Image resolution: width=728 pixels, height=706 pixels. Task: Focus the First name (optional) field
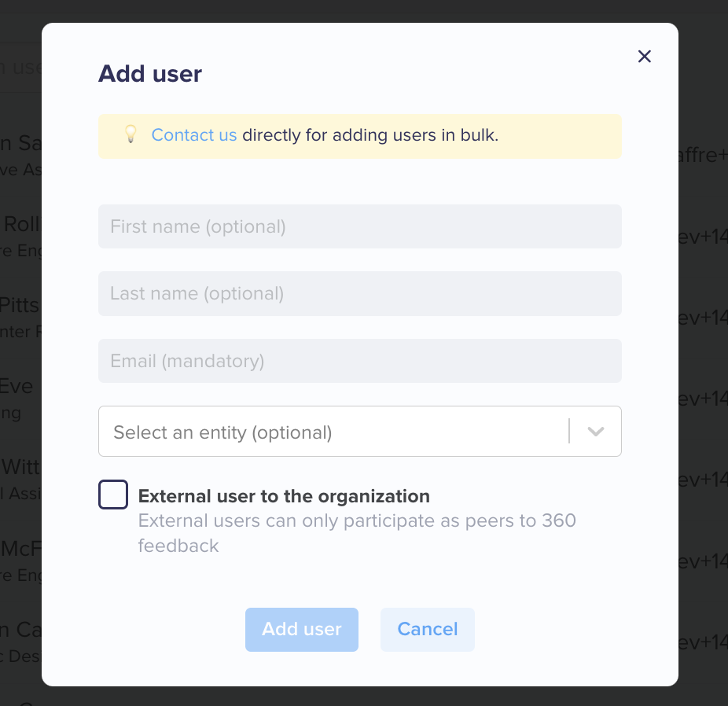360,226
